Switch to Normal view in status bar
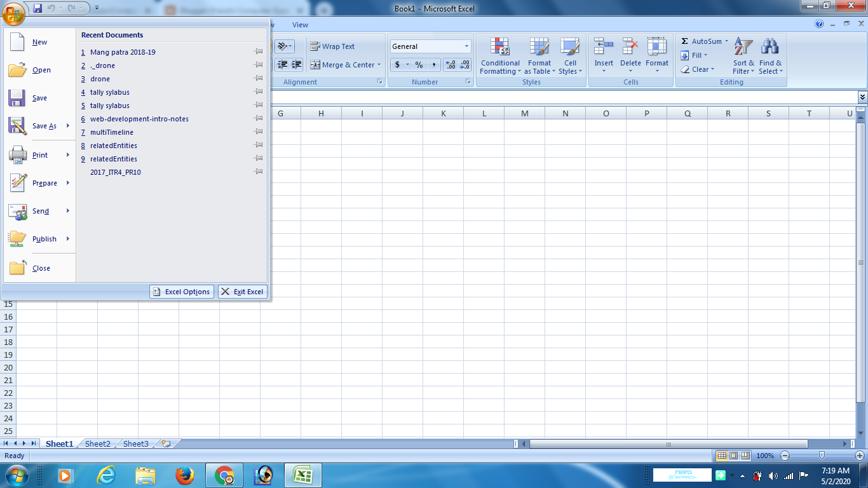 pos(722,456)
